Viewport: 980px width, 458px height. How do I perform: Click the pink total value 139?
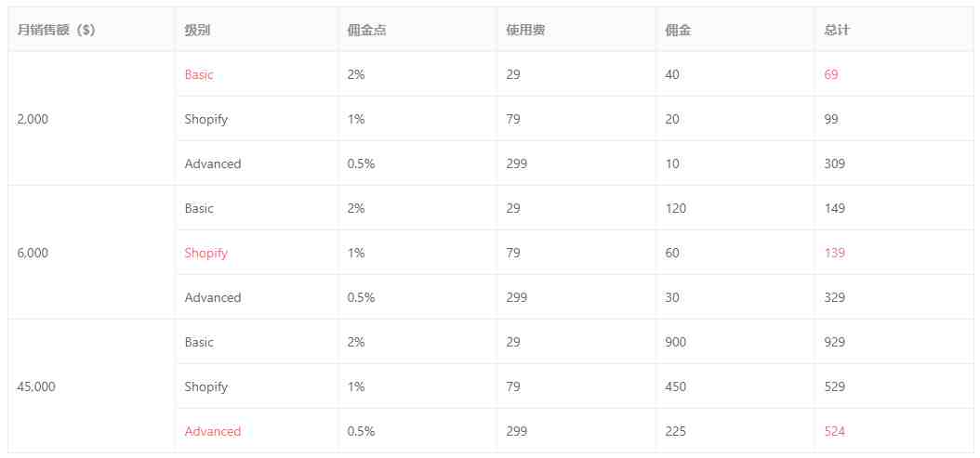pyautogui.click(x=835, y=253)
